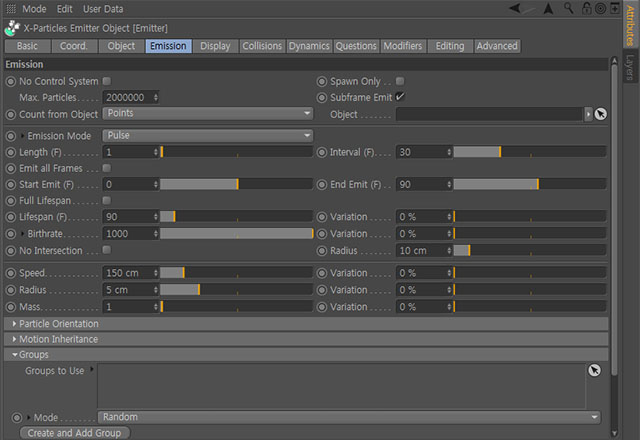Viewport: 640px width, 440px height.
Task: Expand the Particle Orientation section
Action: (306, 324)
